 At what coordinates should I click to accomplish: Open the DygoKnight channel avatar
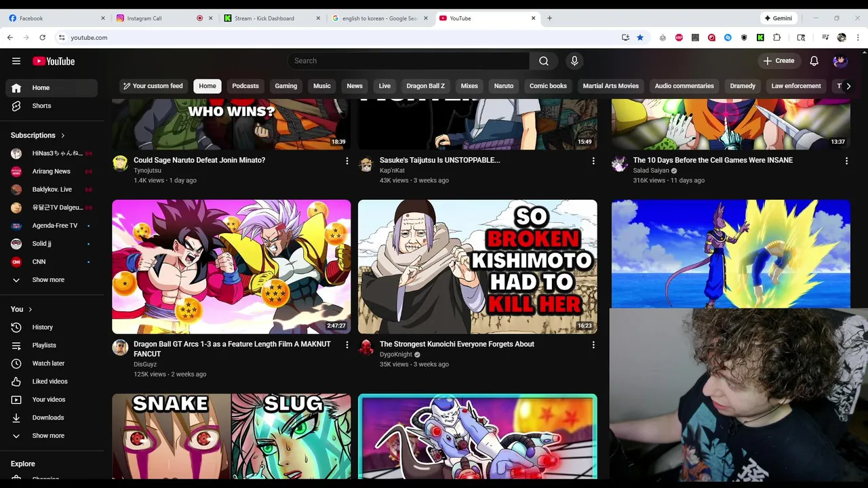[366, 348]
